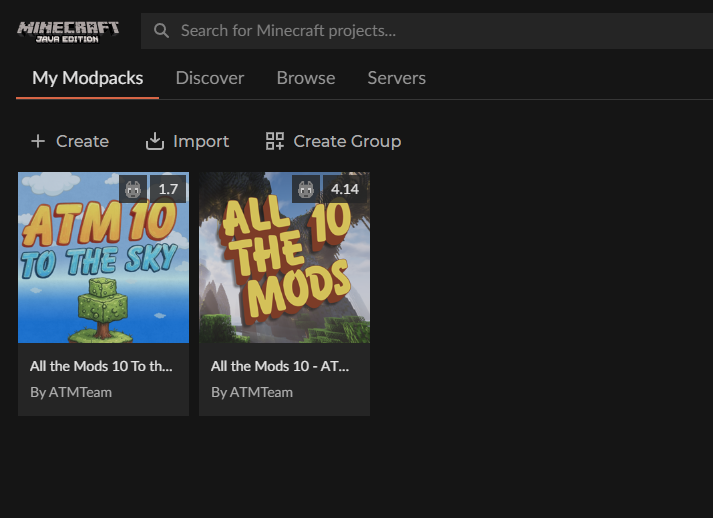Click the Import button label
The image size is (713, 518).
(x=201, y=141)
